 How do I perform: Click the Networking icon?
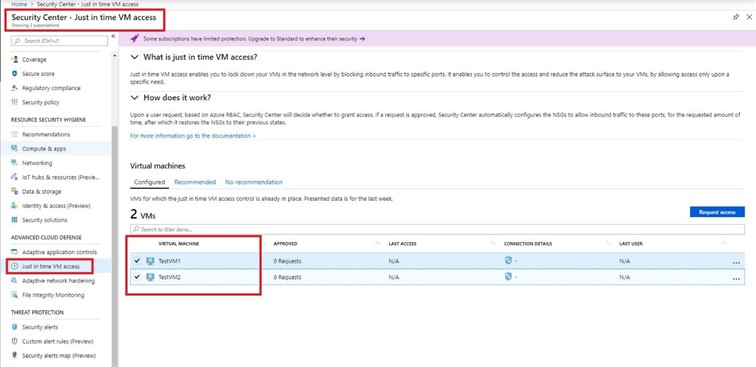click(x=14, y=163)
